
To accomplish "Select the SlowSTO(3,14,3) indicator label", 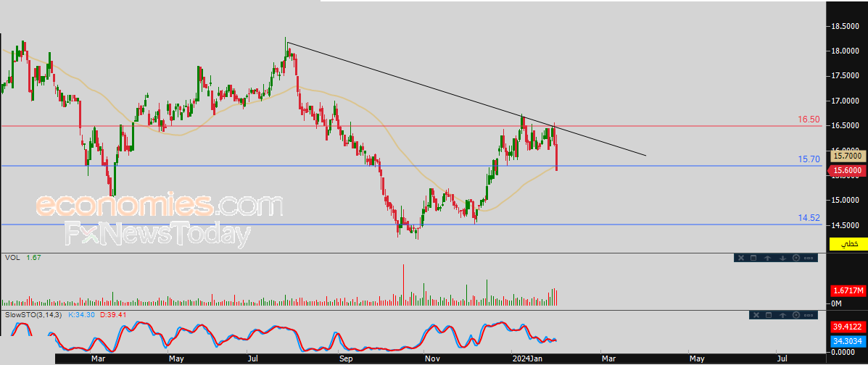I will click(33, 315).
